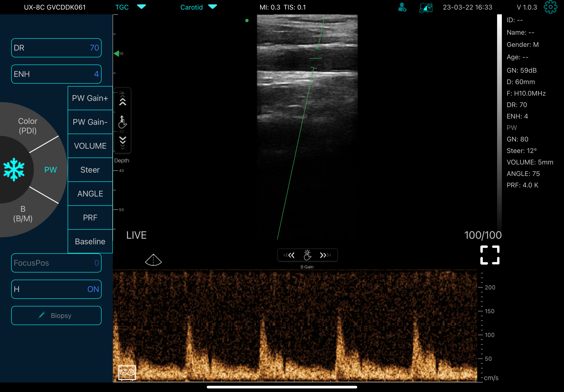The height and width of the screenshot is (392, 564).
Task: Click the biopsy needle icon
Action: (41, 315)
